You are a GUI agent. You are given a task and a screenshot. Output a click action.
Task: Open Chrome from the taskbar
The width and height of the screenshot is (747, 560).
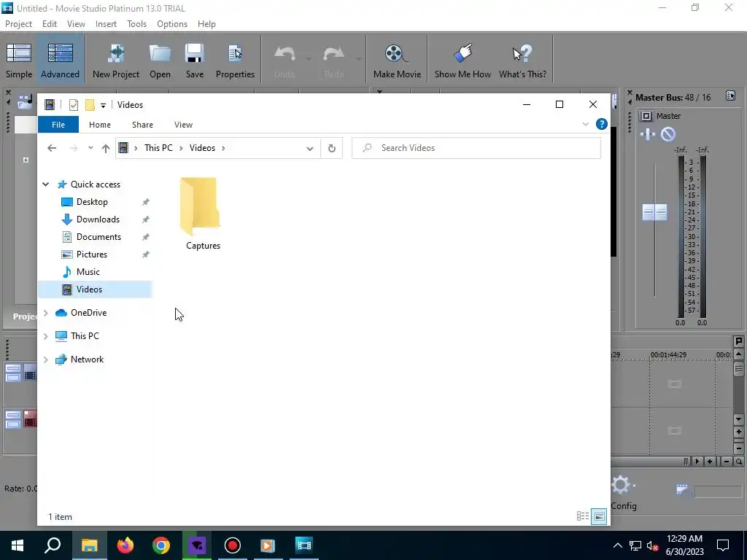click(161, 545)
